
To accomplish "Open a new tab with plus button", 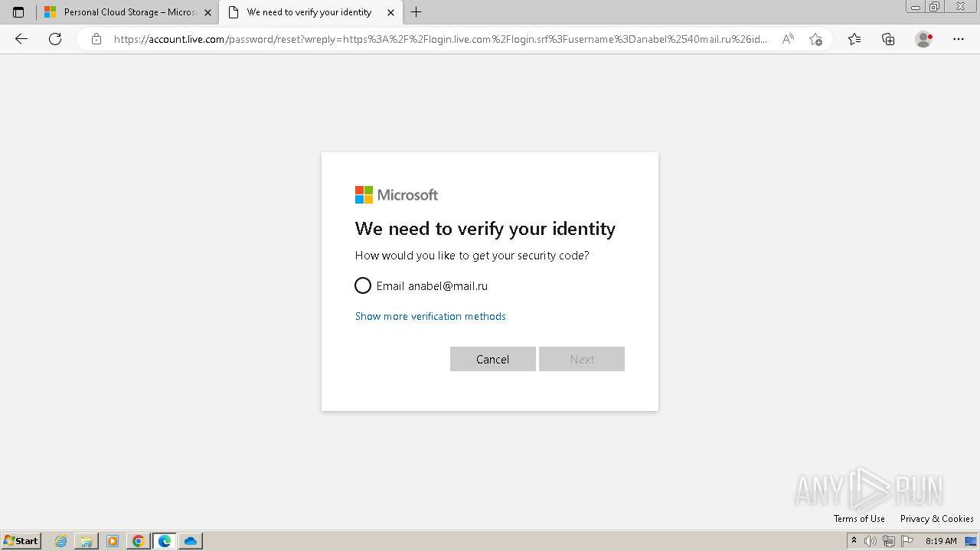I will [416, 12].
